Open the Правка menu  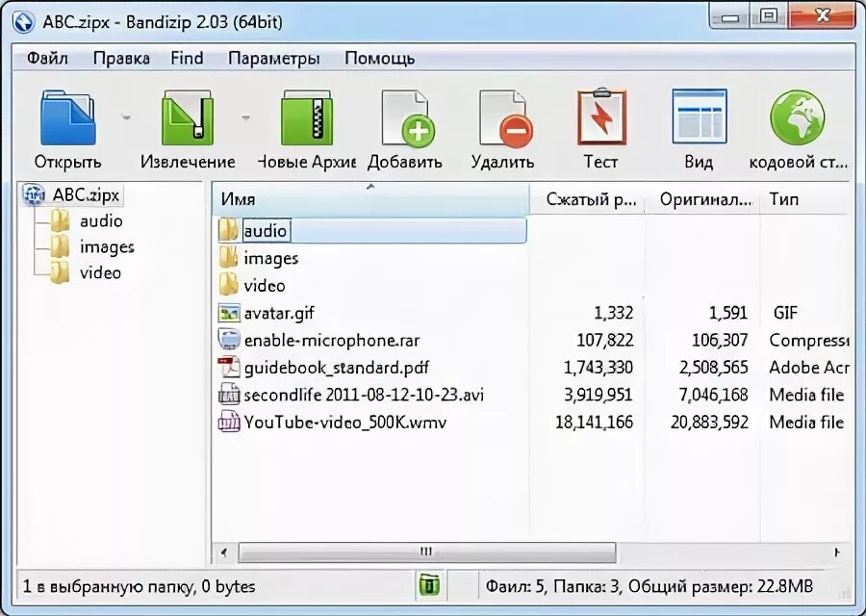point(121,58)
